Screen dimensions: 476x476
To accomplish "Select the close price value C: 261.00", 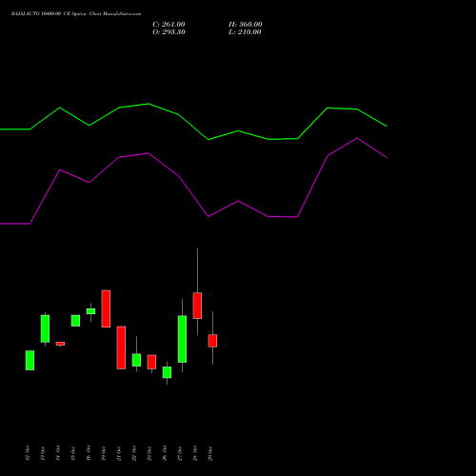I will [x=169, y=25].
